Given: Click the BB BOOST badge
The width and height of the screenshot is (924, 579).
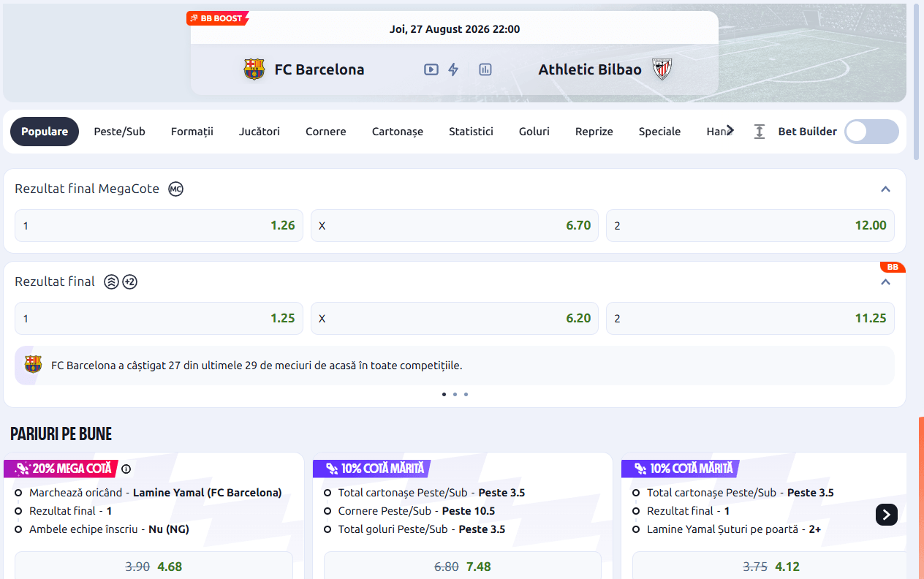Looking at the screenshot, I should (218, 18).
